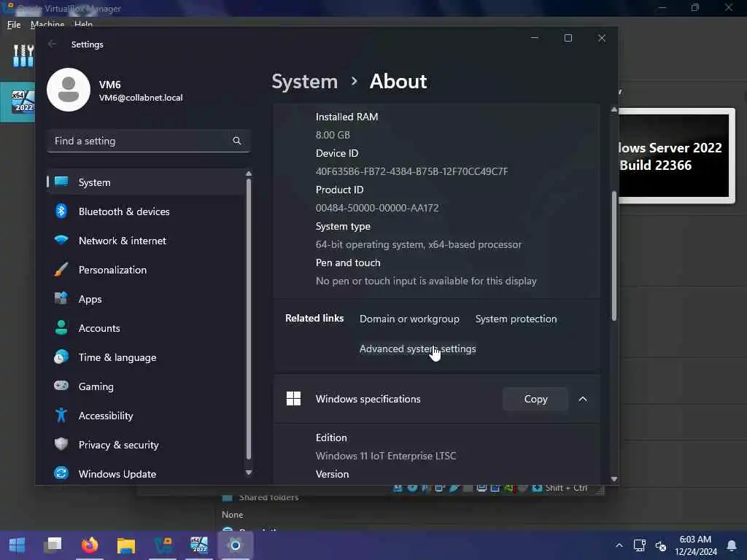Image resolution: width=747 pixels, height=560 pixels.
Task: Open Advanced system settings link
Action: [x=417, y=349]
